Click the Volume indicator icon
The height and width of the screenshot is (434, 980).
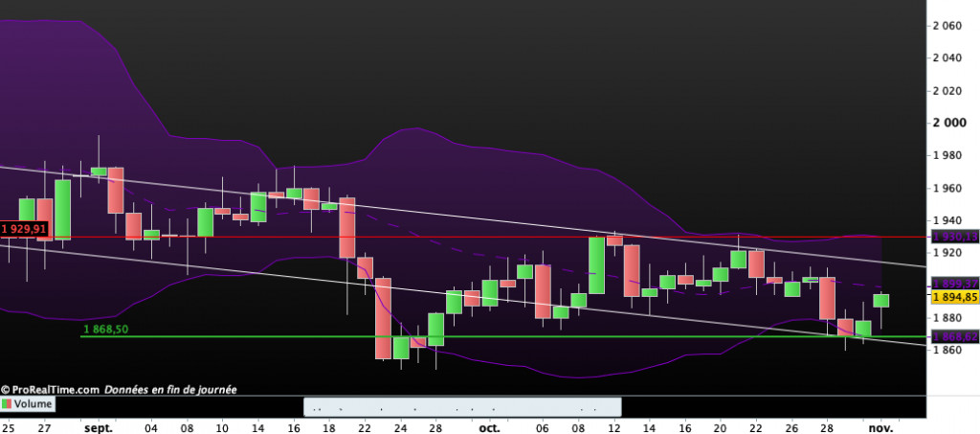[8, 404]
